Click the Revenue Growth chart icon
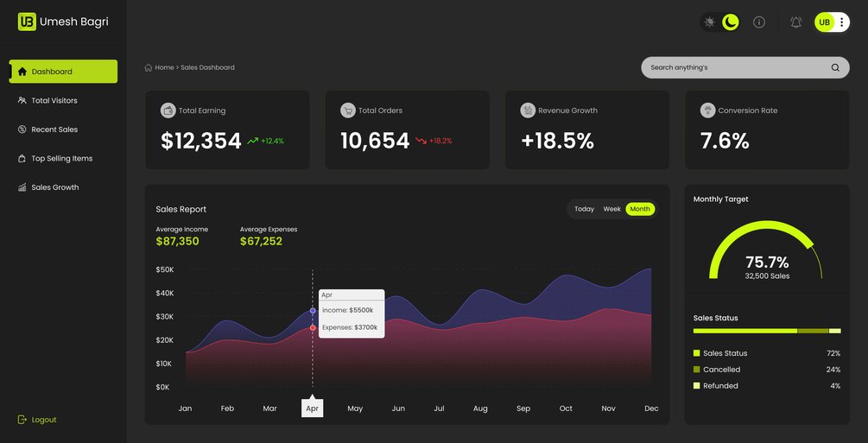 (x=528, y=111)
